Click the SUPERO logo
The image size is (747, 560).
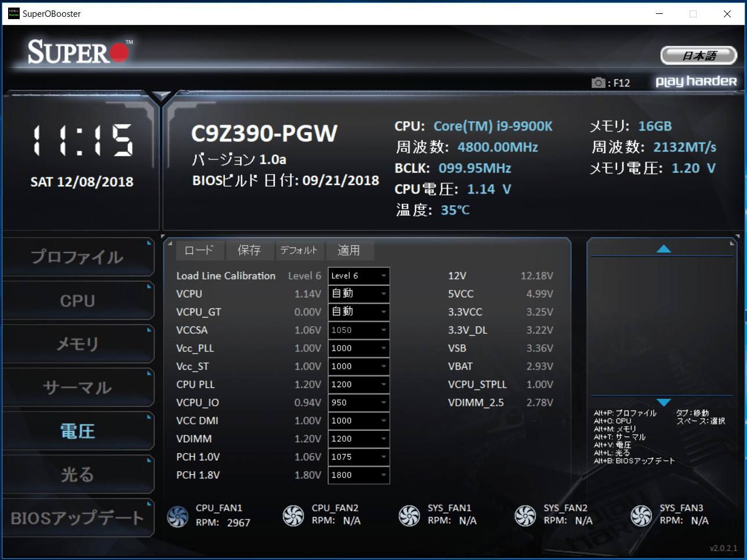coord(79,52)
